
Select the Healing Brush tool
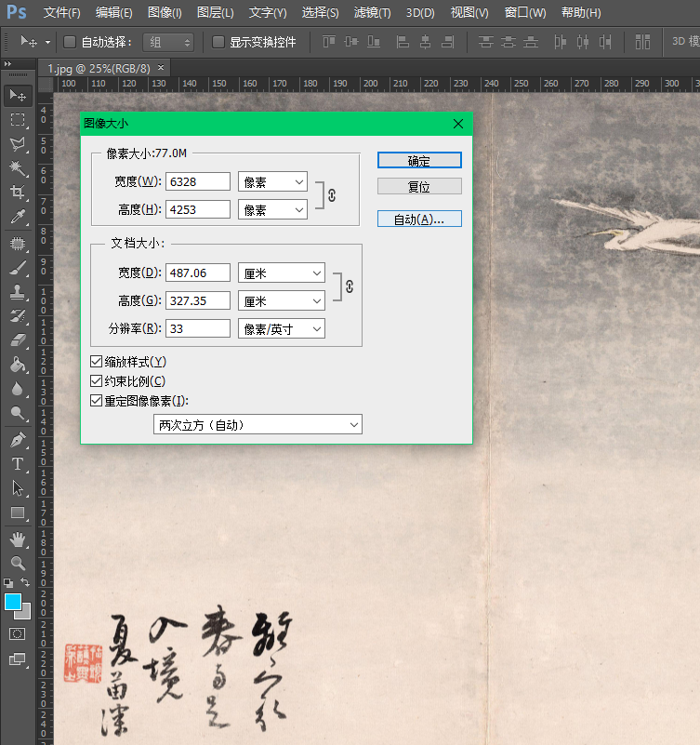[18, 244]
